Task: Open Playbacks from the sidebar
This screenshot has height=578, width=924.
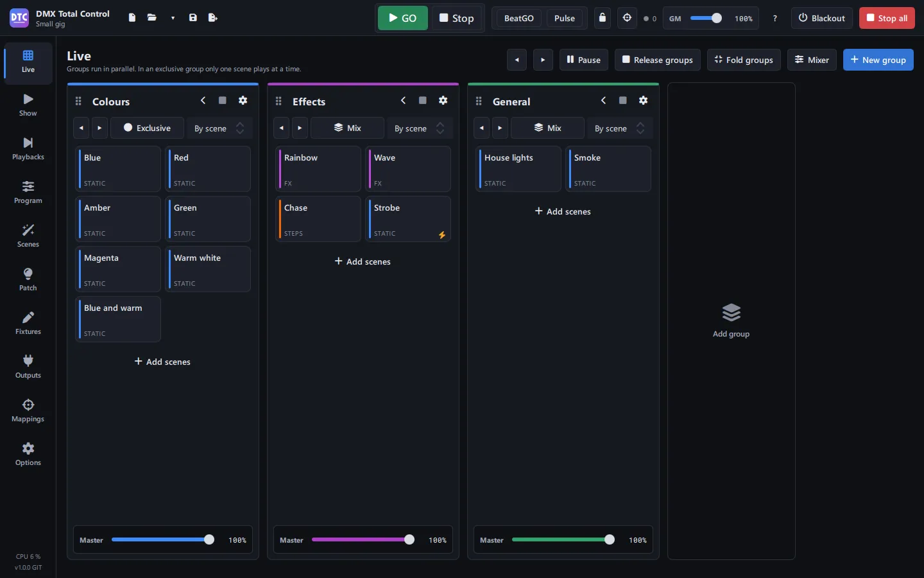Action: pyautogui.click(x=28, y=149)
